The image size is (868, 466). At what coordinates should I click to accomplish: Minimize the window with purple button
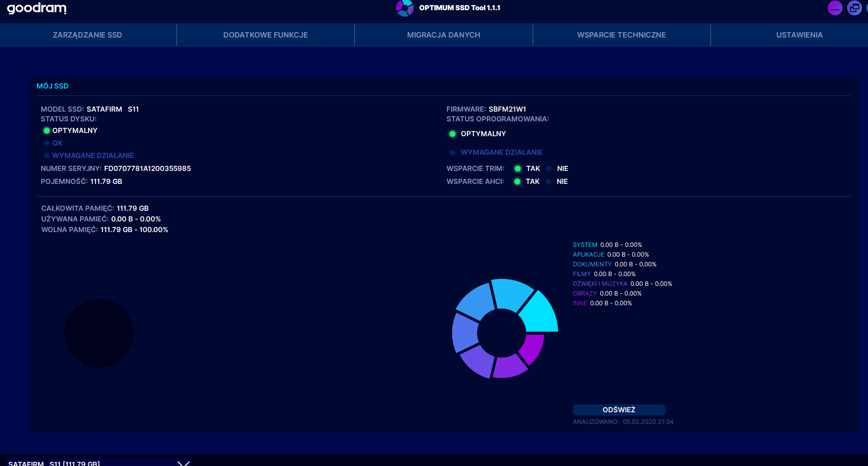tap(835, 8)
